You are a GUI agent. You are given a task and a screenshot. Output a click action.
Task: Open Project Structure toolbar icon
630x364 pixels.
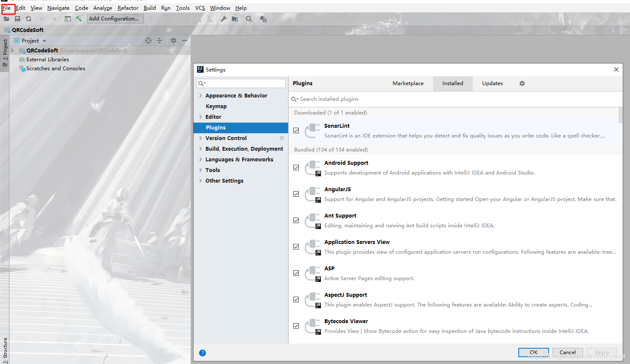tap(235, 19)
